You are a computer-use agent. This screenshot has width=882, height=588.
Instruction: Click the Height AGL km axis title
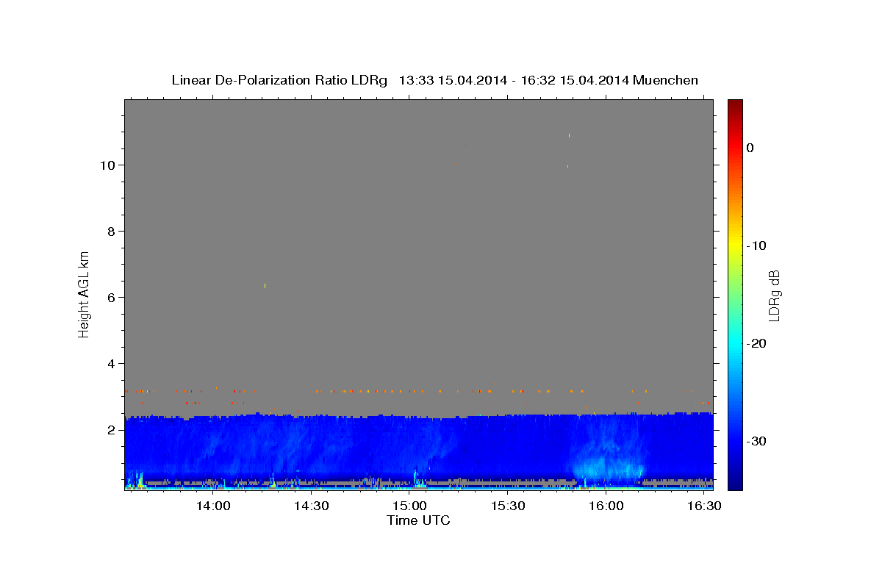pyautogui.click(x=84, y=293)
